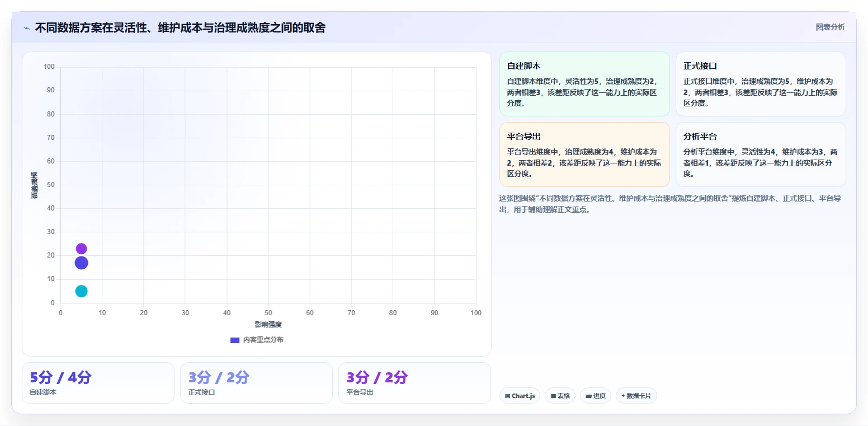Click the lightning icon beside the title
Screen dimensions: 868x426
pos(26,28)
